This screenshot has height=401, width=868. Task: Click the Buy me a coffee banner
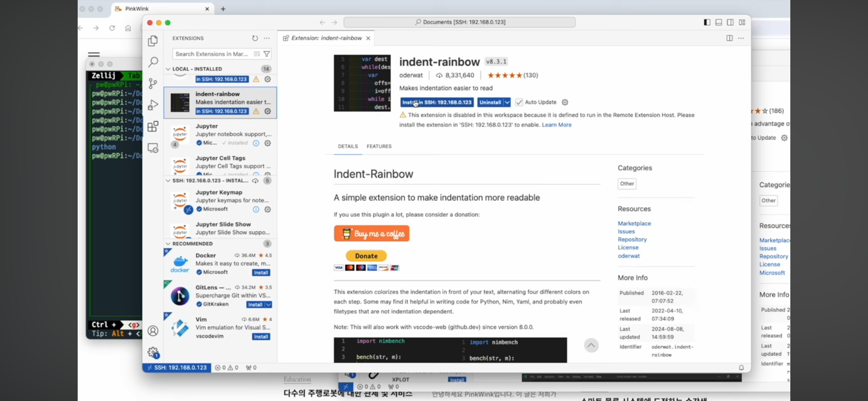tap(372, 233)
